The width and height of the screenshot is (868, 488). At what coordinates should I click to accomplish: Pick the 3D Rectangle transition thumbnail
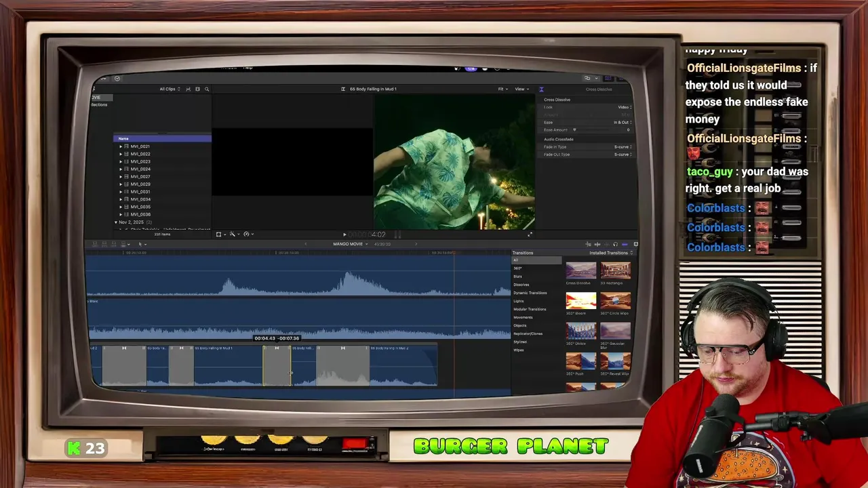click(x=615, y=271)
